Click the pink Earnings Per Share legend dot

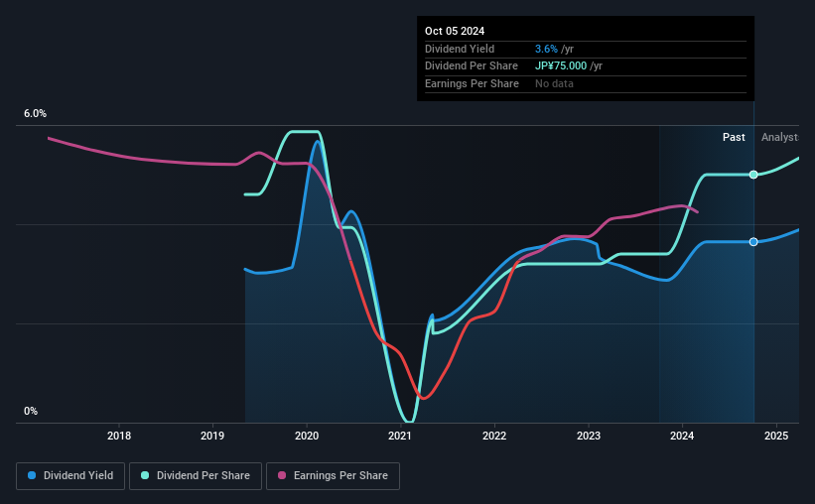(x=282, y=475)
